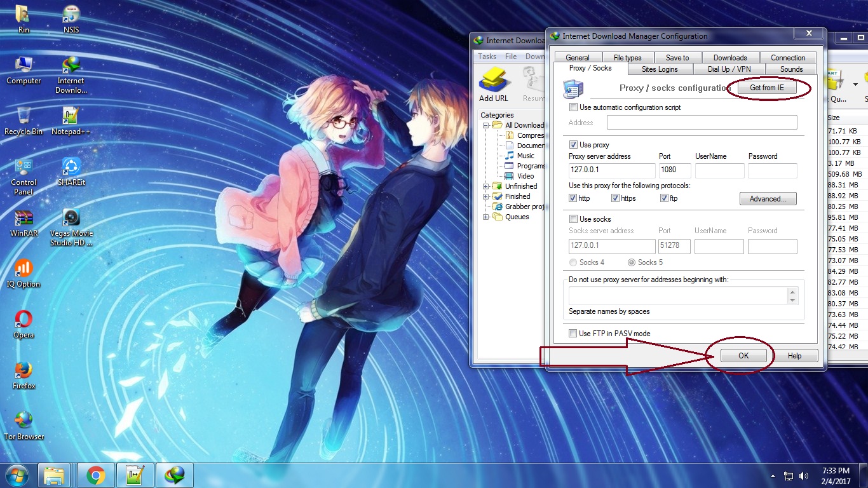The width and height of the screenshot is (868, 488).
Task: Click the Add URL toolbar icon
Action: click(x=494, y=85)
